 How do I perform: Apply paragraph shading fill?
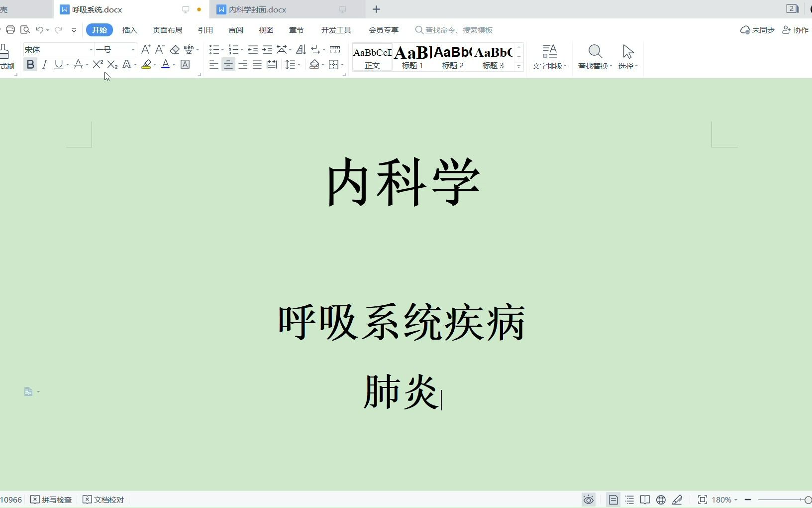click(x=314, y=65)
